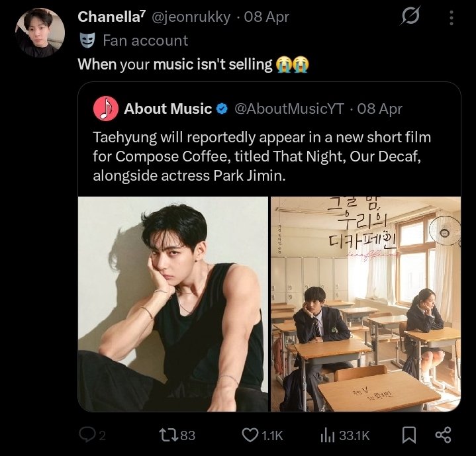Click About Music verified badge
The width and height of the screenshot is (476, 456).
click(x=223, y=109)
